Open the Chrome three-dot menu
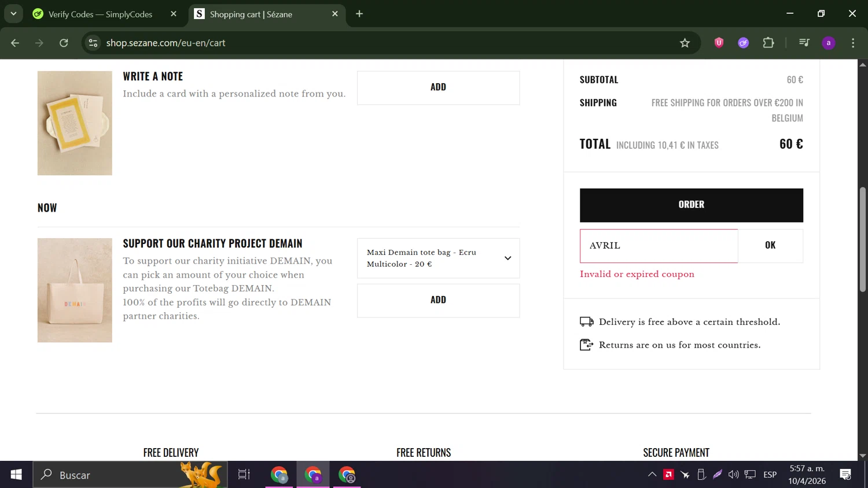Viewport: 868px width, 488px height. click(853, 43)
